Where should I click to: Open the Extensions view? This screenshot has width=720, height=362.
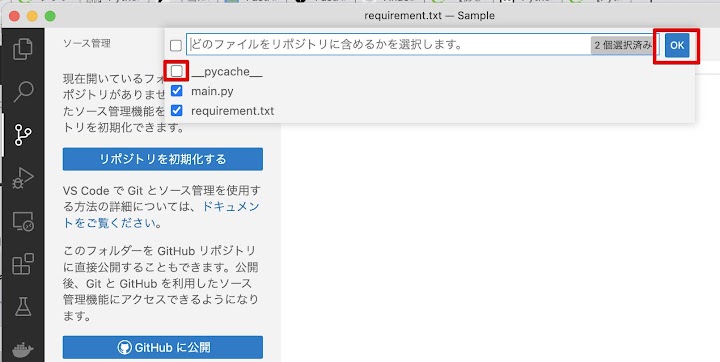coord(23,264)
